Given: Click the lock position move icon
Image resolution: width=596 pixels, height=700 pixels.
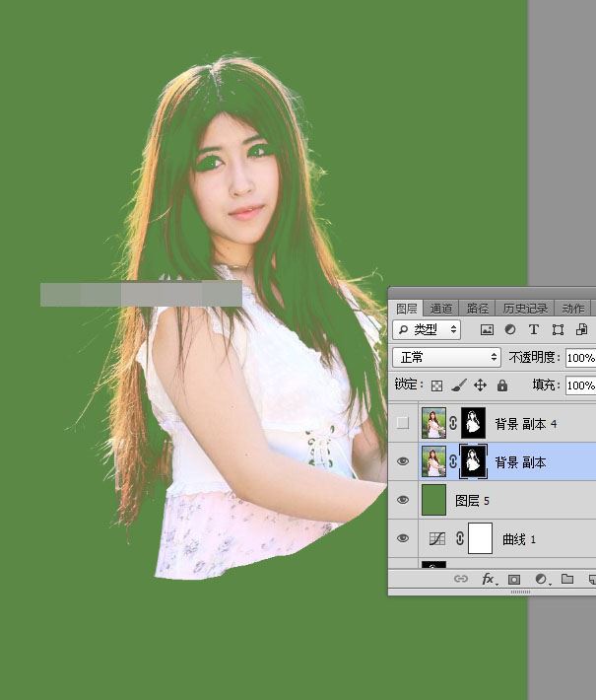Looking at the screenshot, I should (x=481, y=385).
